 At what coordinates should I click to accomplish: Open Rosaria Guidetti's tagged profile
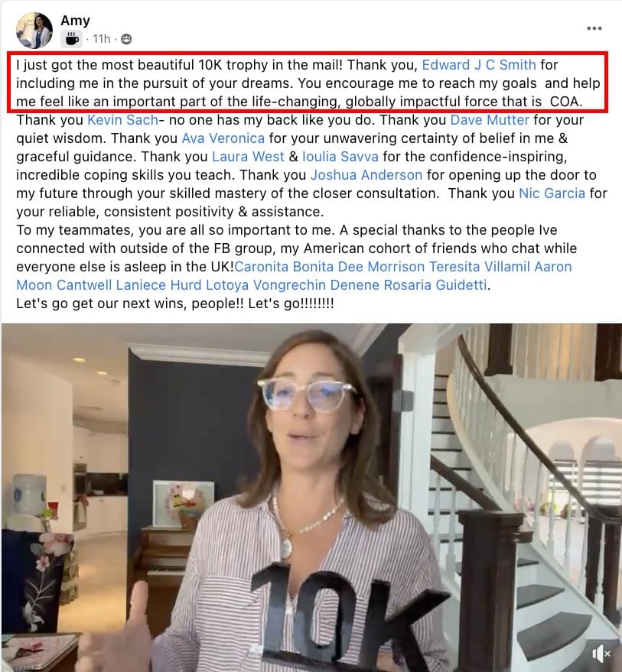click(x=435, y=285)
